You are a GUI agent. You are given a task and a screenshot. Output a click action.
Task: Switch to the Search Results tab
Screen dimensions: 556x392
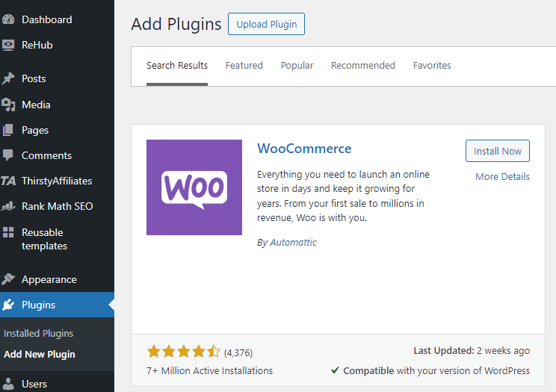[177, 66]
